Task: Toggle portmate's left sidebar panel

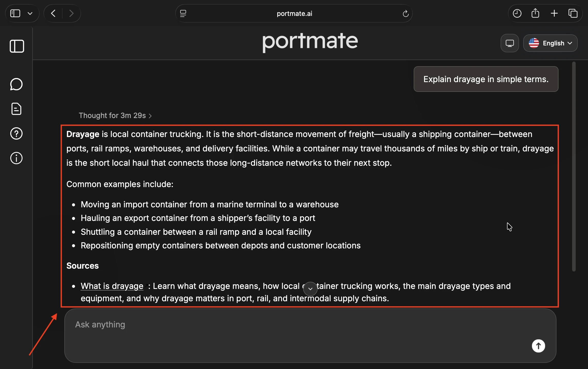Action: [17, 46]
